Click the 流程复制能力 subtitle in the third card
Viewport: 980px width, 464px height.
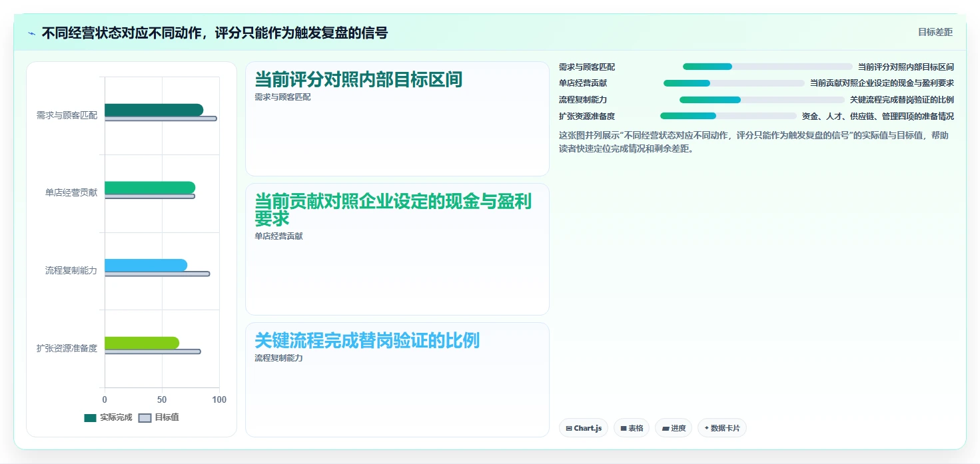coord(278,358)
